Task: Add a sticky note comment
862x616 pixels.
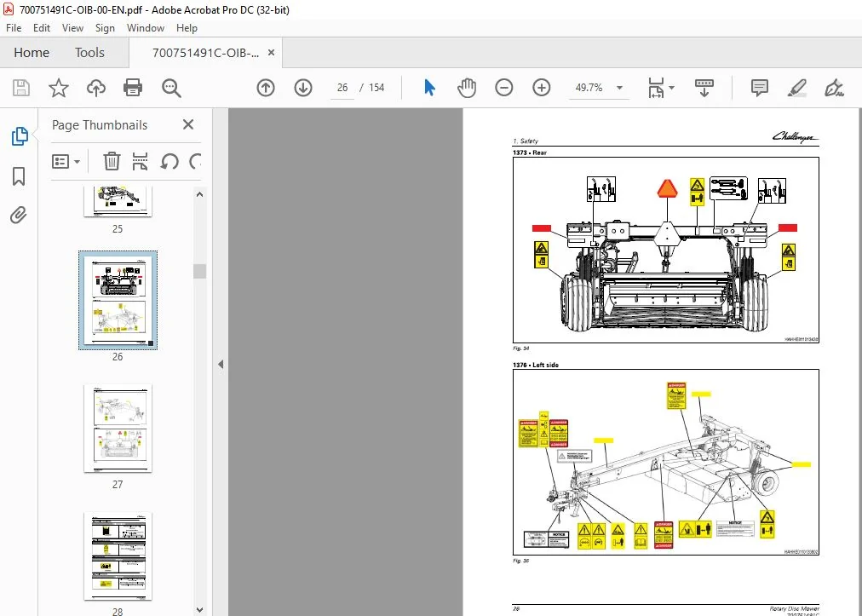Action: pos(760,88)
